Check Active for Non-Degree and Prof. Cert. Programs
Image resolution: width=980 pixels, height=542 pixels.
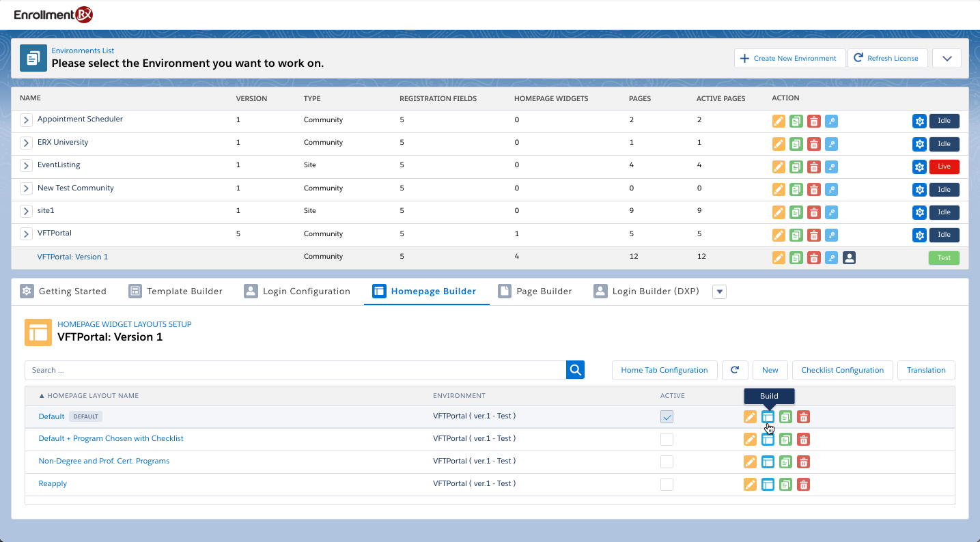tap(667, 461)
